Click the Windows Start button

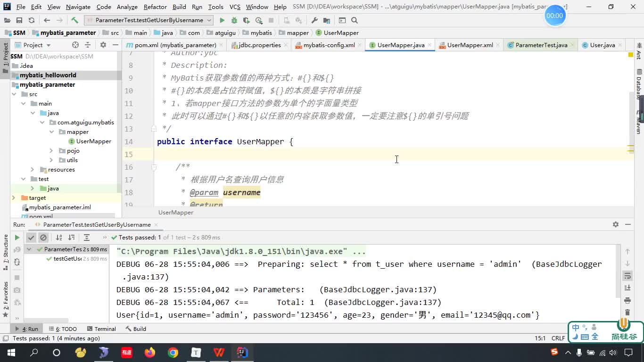click(x=11, y=353)
